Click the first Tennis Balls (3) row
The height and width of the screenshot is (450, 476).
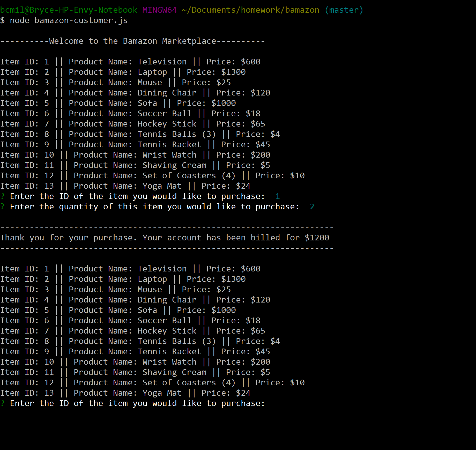click(140, 134)
